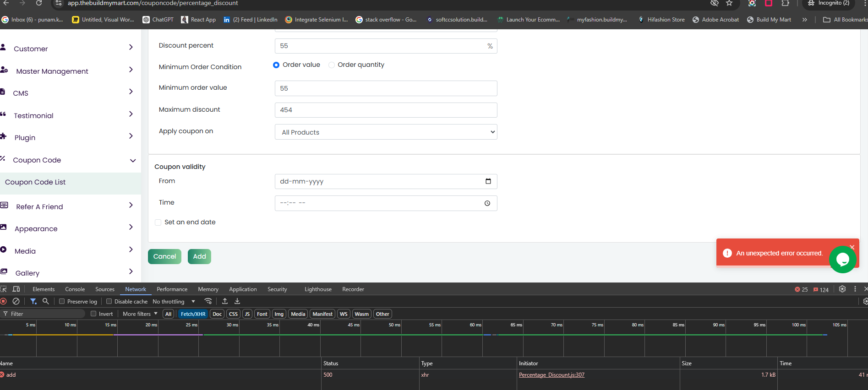The image size is (868, 390).
Task: Click the import HAR file upload icon
Action: pyautogui.click(x=225, y=301)
